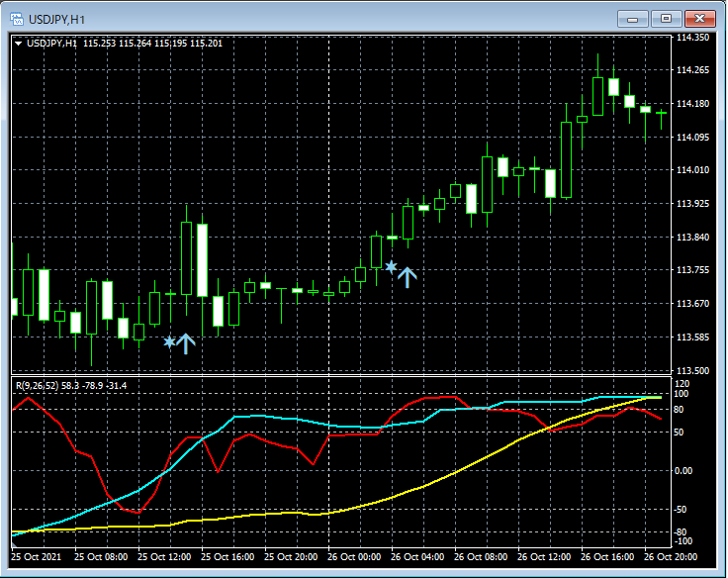
Task: Click the 114.010 price scale label
Action: tap(692, 170)
